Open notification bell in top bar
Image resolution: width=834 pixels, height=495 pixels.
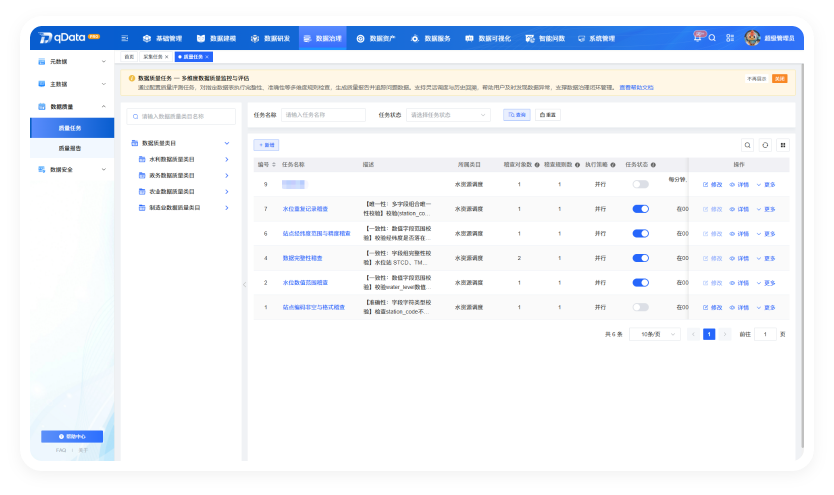(697, 38)
